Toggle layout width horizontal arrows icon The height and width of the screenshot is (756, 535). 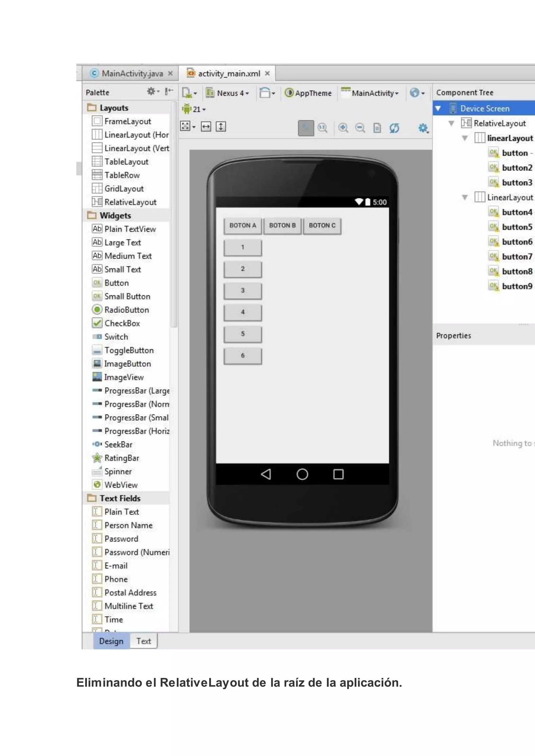click(x=206, y=126)
